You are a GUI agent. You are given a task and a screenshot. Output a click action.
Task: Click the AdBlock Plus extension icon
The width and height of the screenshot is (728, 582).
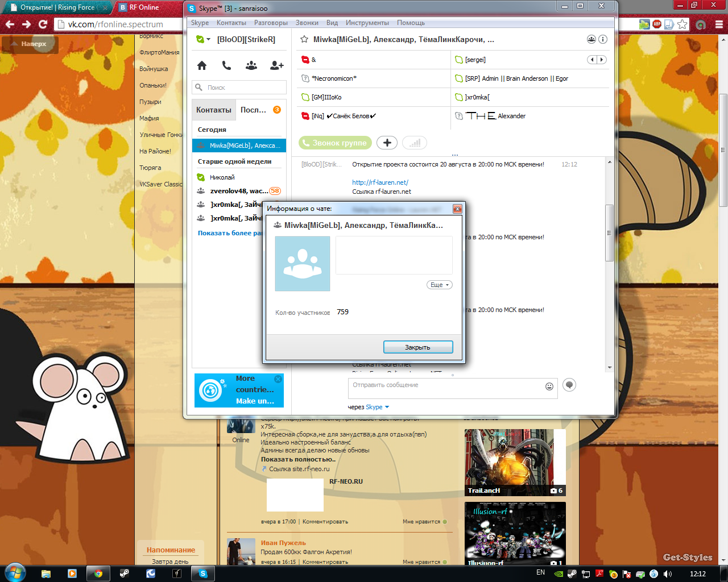[x=657, y=24]
